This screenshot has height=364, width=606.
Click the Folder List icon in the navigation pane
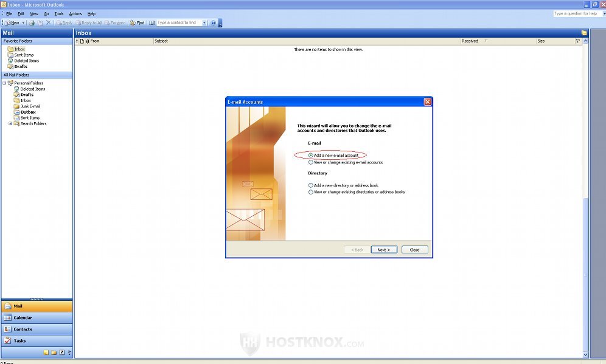coord(54,352)
